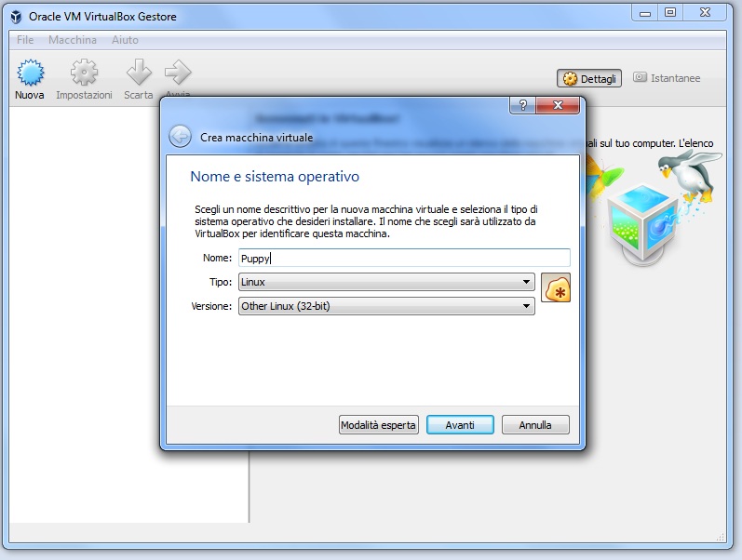Open the Aiuto menu
This screenshot has width=742, height=560.
pyautogui.click(x=125, y=40)
